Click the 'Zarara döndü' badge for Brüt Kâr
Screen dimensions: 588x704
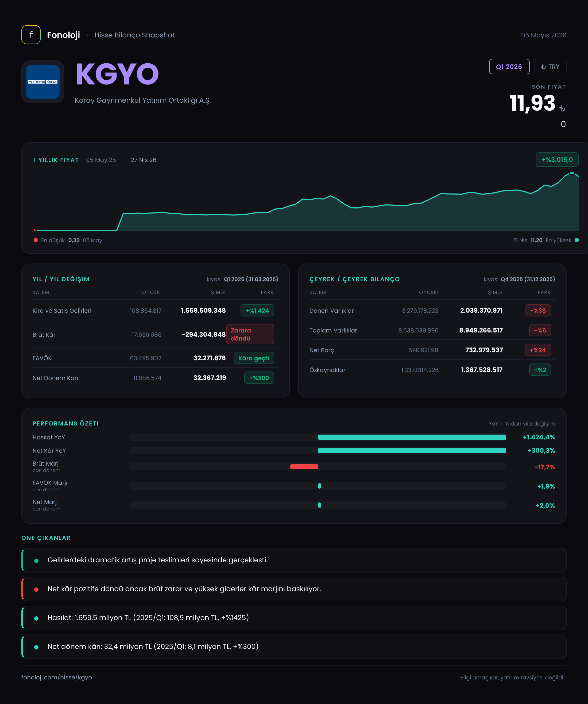pyautogui.click(x=250, y=334)
